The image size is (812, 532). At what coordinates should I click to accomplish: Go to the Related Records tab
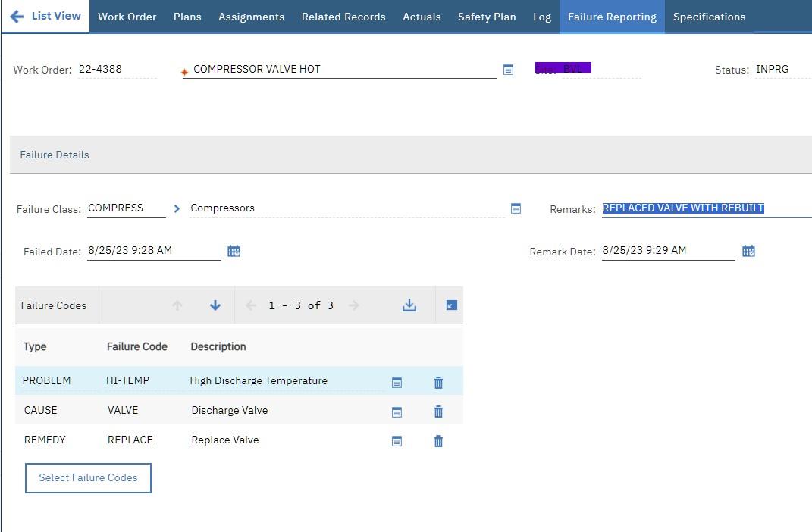click(x=343, y=17)
